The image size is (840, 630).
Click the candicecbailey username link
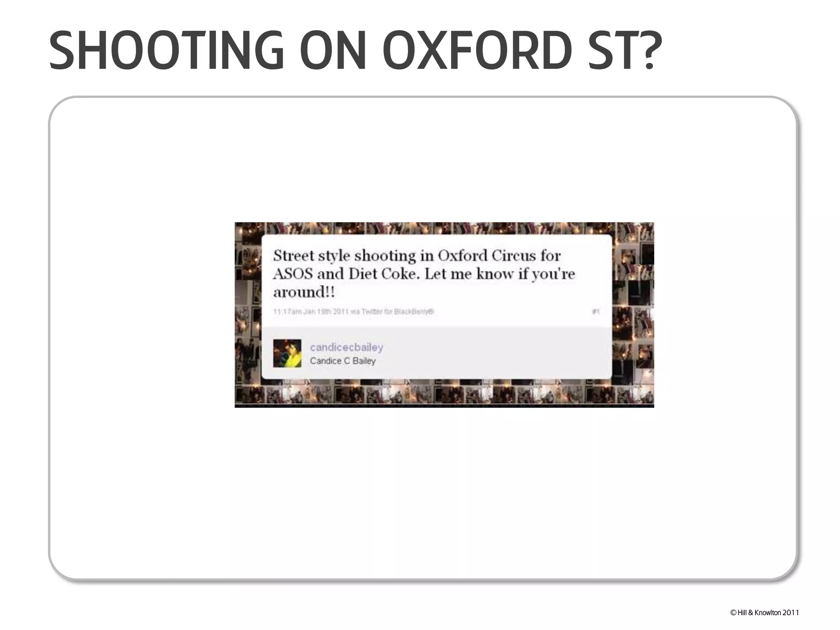[346, 347]
